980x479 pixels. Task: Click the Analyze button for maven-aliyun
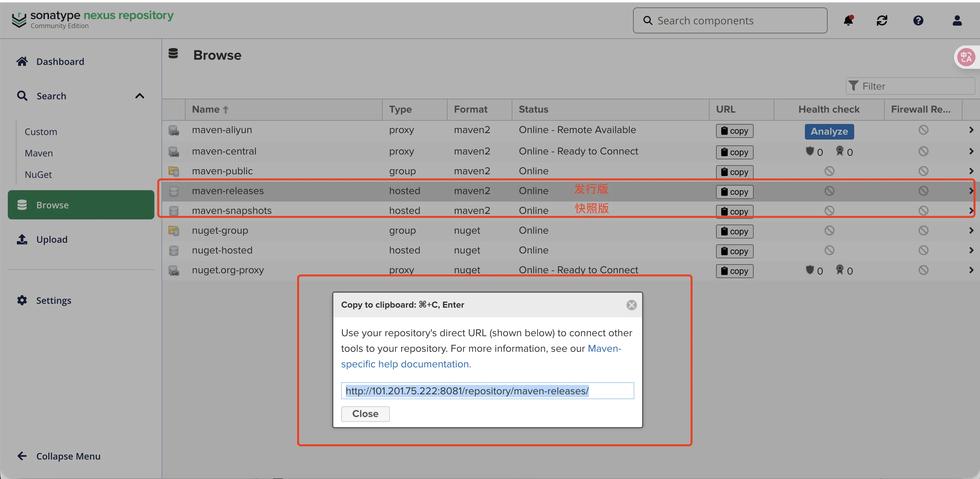[x=829, y=131]
